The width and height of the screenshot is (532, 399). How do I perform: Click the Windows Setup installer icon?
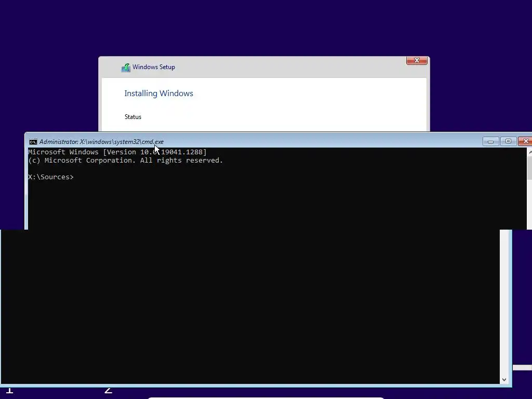pyautogui.click(x=126, y=68)
